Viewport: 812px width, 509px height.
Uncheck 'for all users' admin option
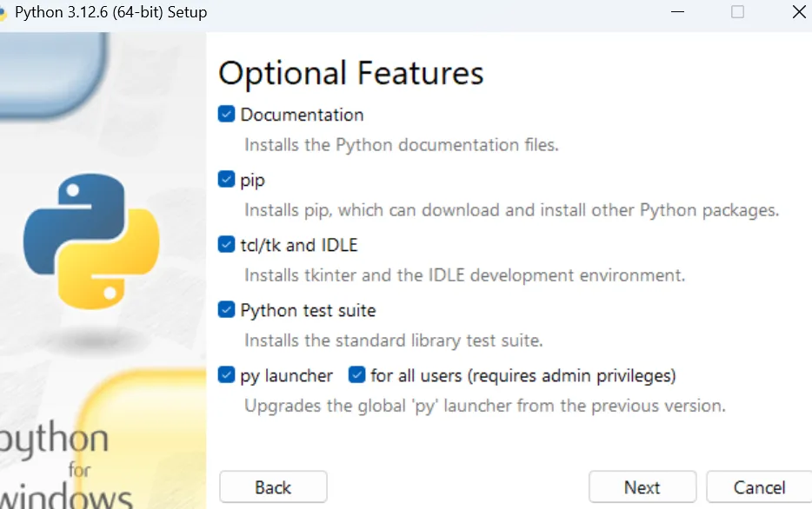(356, 375)
